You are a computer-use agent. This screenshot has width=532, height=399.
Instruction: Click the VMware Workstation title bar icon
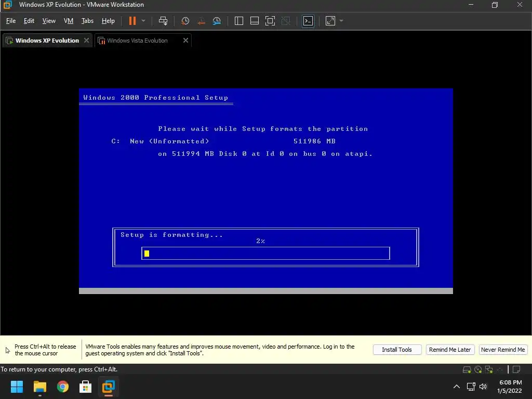point(7,5)
